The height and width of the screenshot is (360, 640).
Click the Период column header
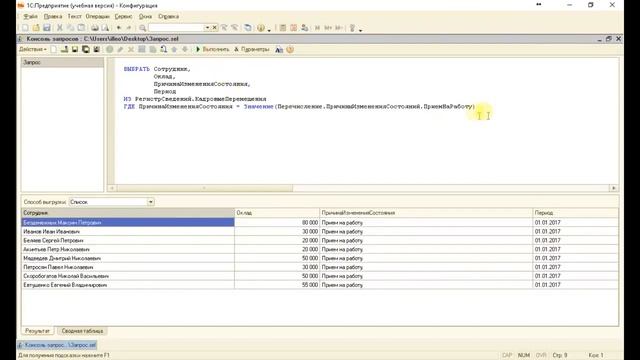[576, 213]
